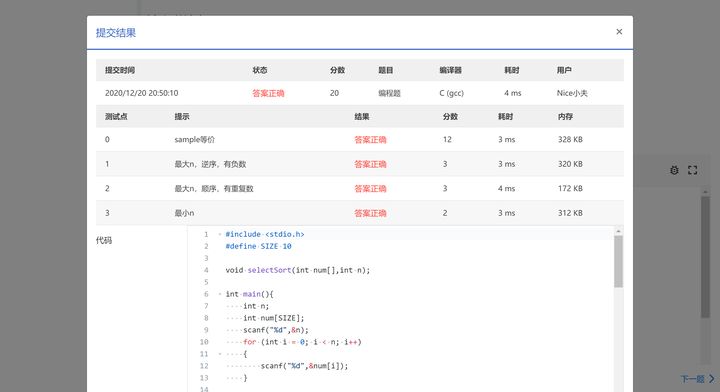This screenshot has width=720, height=392.
Task: Click the 内存 column header
Action: 565,117
